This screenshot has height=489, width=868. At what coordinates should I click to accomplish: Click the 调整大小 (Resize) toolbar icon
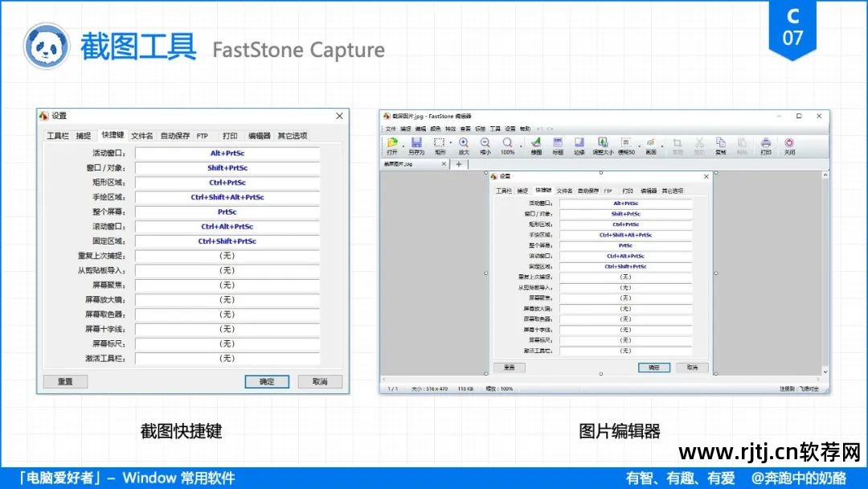click(x=603, y=143)
